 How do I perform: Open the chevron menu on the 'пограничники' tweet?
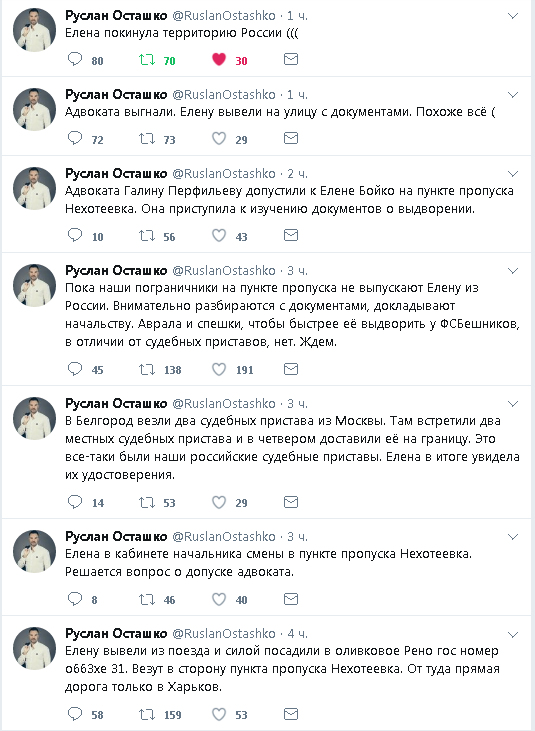(x=513, y=271)
